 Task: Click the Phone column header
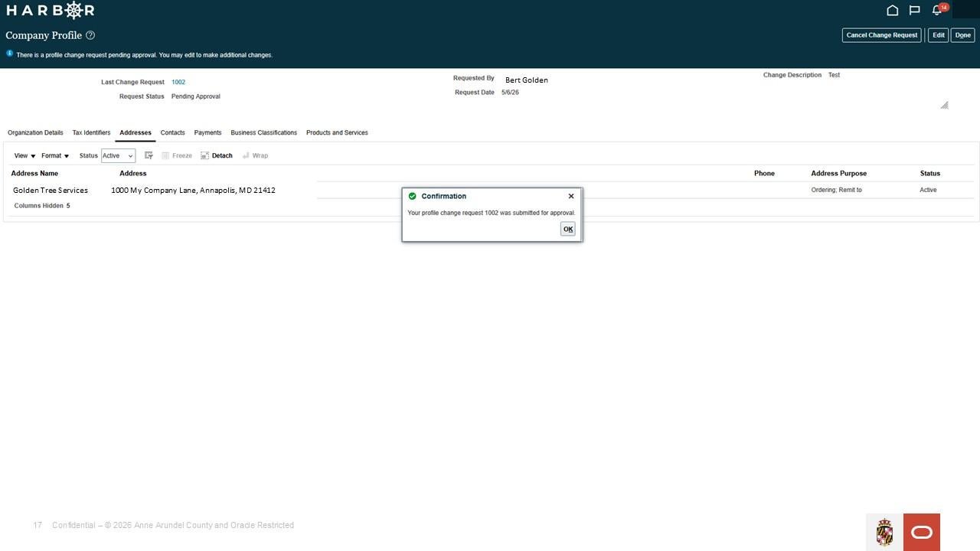tap(764, 173)
